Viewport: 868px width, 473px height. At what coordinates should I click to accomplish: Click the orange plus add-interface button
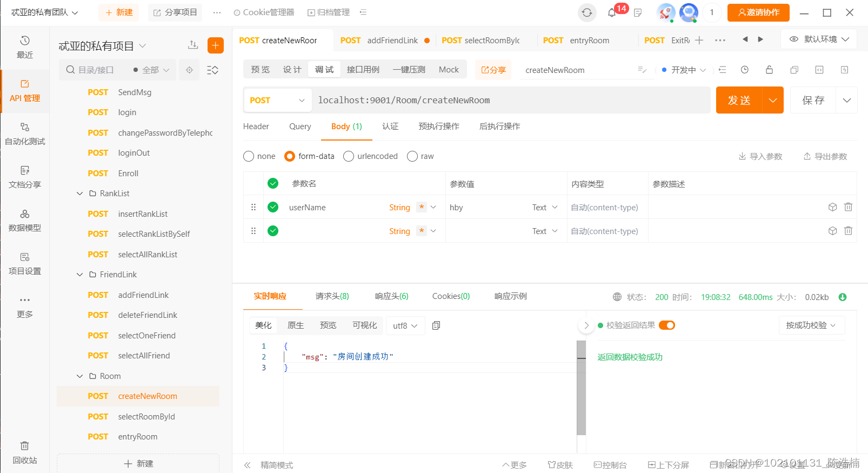point(215,45)
